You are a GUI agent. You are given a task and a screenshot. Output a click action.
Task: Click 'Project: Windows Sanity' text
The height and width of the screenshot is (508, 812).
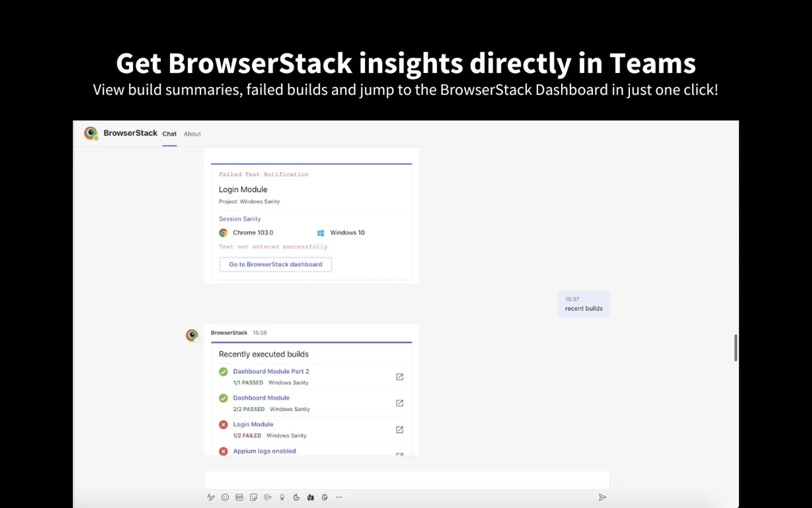(249, 202)
